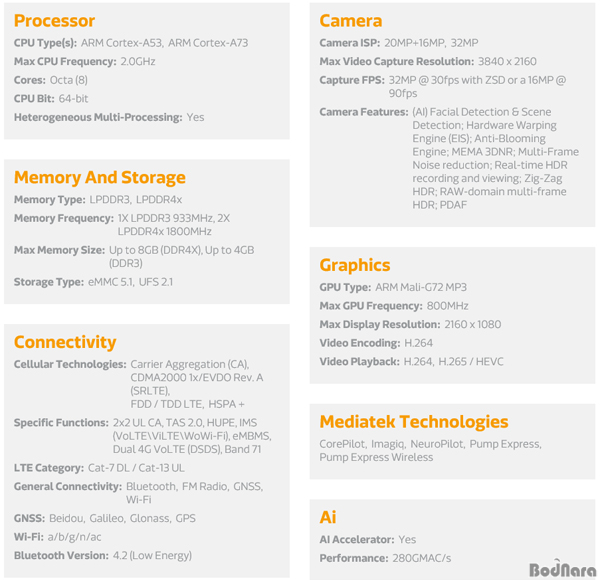
Task: Select the Memory And Storage heading
Action: pos(99,178)
